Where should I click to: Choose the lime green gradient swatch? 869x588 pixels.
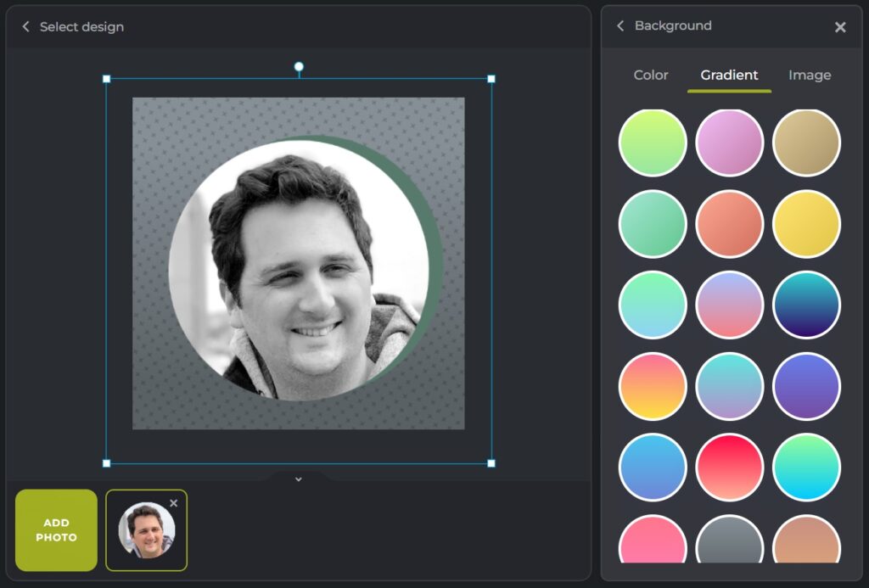(653, 143)
